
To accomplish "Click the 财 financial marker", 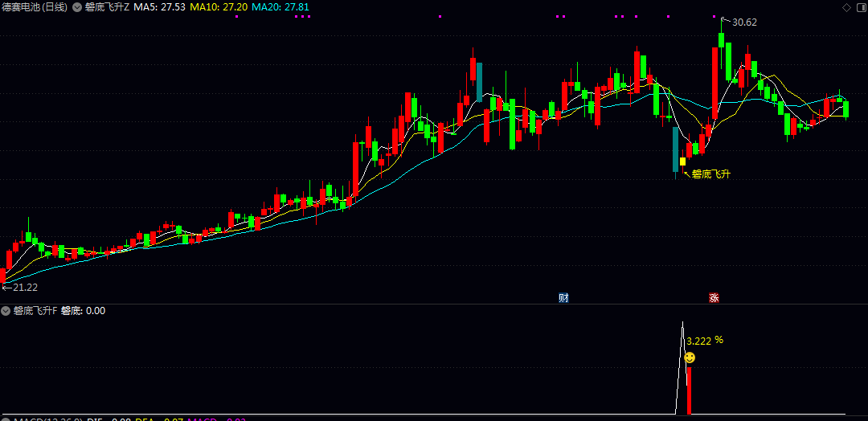I will pos(563,297).
